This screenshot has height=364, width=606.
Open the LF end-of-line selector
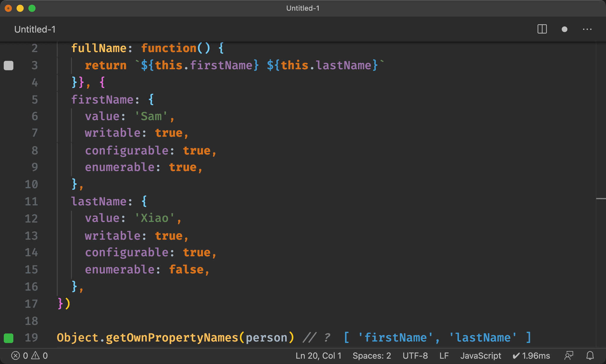(444, 355)
